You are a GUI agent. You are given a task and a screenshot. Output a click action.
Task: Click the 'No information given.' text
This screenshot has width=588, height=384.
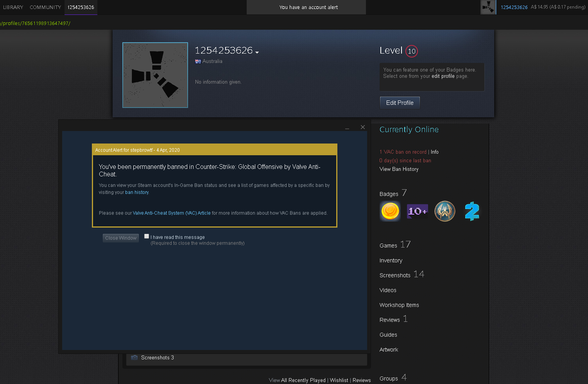(x=218, y=82)
